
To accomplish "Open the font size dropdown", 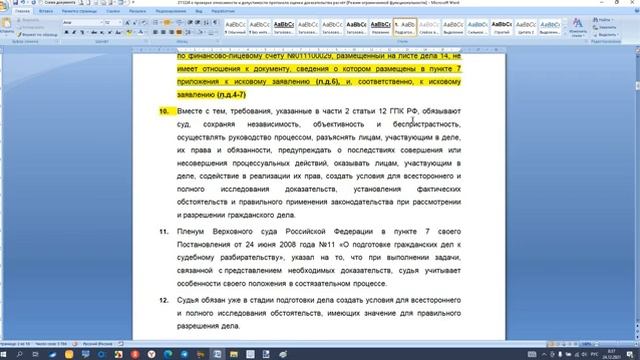I will (x=120, y=23).
